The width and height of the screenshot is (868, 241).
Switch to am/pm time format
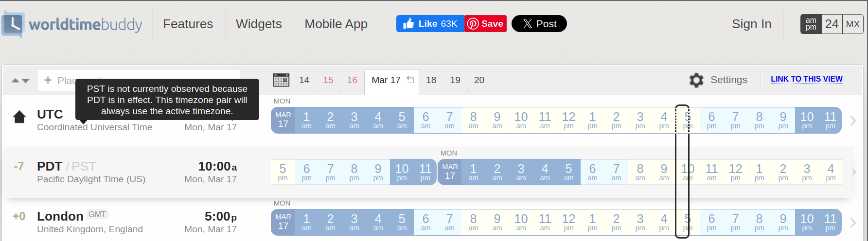click(811, 24)
